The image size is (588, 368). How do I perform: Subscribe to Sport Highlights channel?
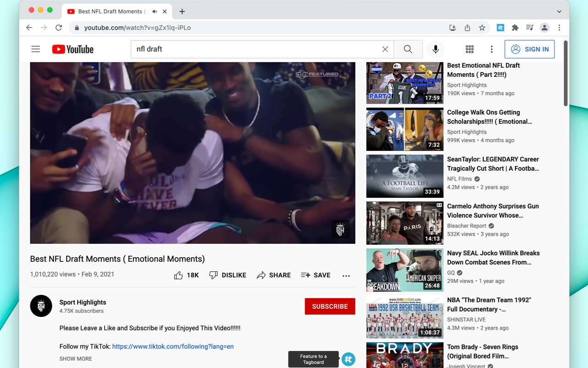[x=330, y=306]
